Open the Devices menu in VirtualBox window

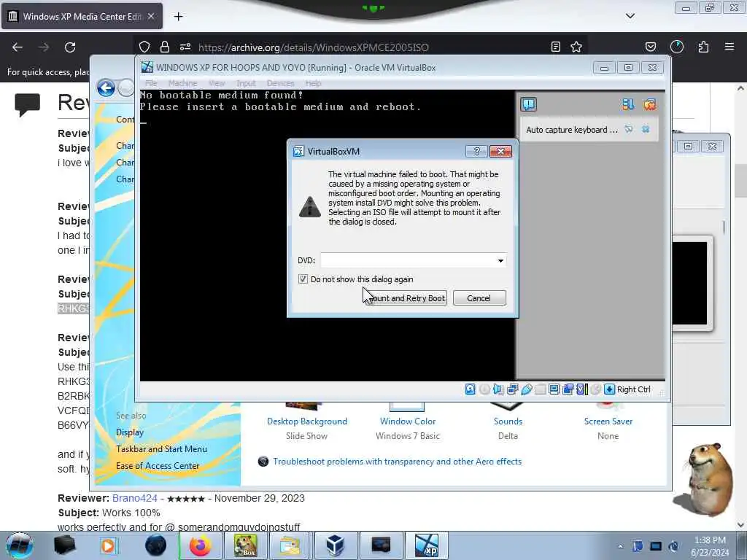pos(280,83)
